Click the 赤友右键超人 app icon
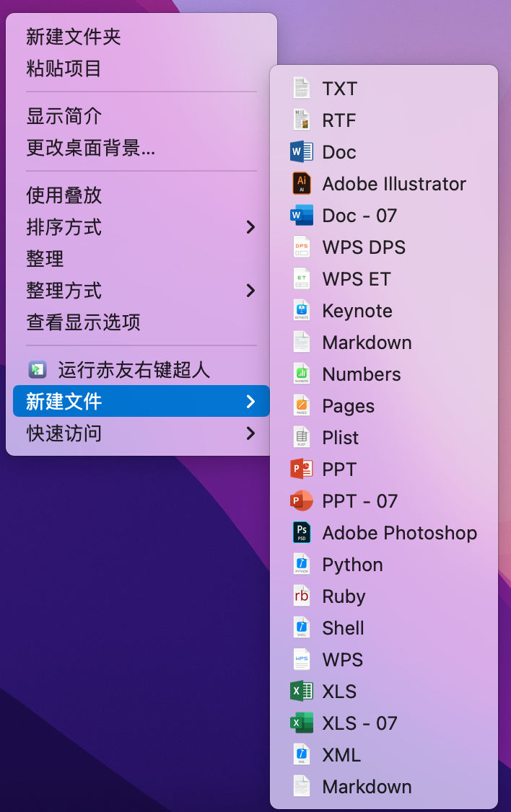 37,370
